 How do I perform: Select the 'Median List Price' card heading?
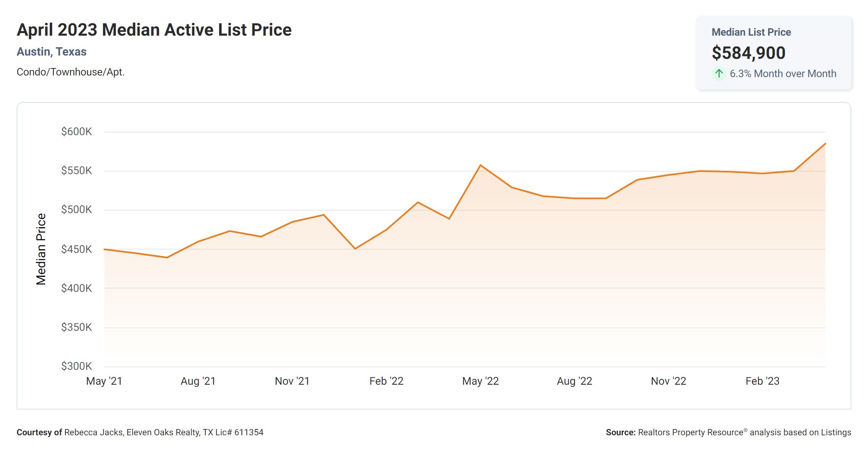coord(751,32)
